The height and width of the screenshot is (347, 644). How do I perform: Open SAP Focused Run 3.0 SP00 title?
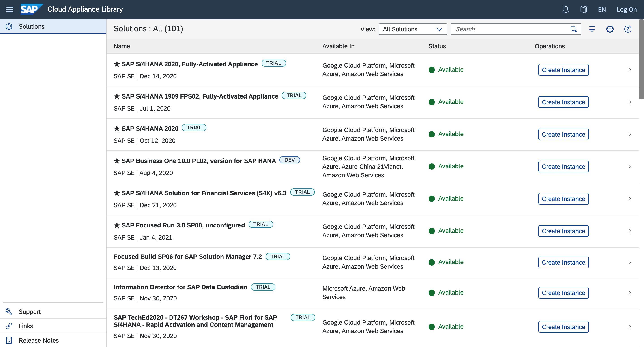[x=183, y=225]
